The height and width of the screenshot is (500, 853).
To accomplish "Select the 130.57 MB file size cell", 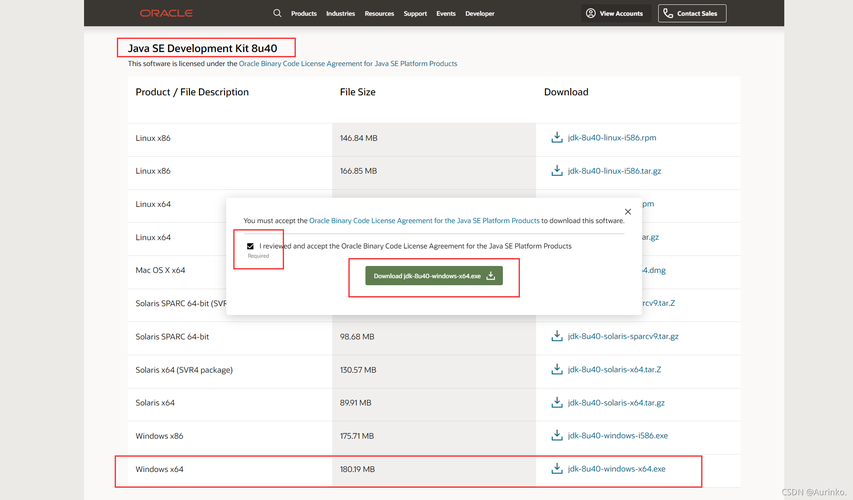I will 434,370.
